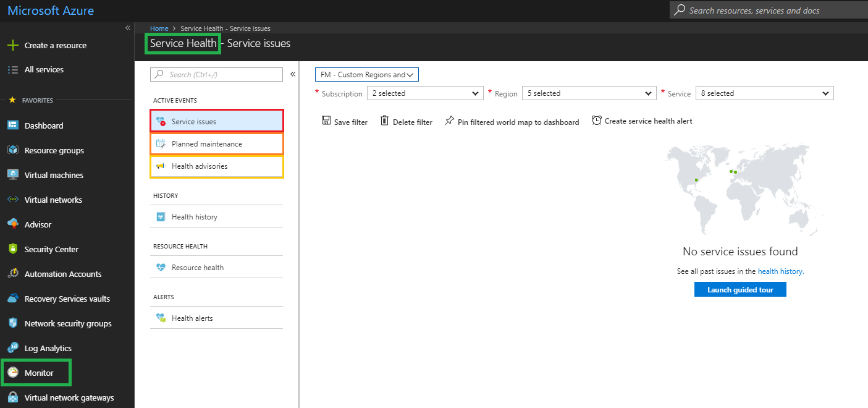Image resolution: width=868 pixels, height=408 pixels.
Task: Click the Security Center shield icon
Action: (13, 249)
